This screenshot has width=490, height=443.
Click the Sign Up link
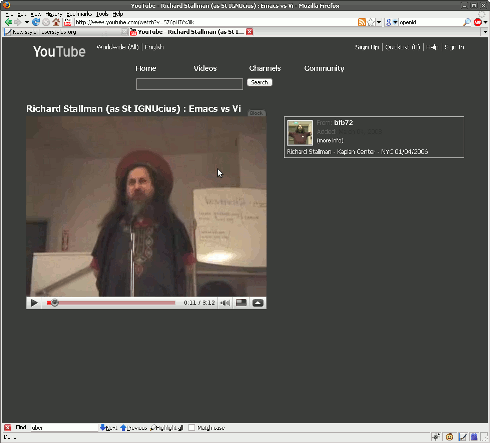pos(367,47)
